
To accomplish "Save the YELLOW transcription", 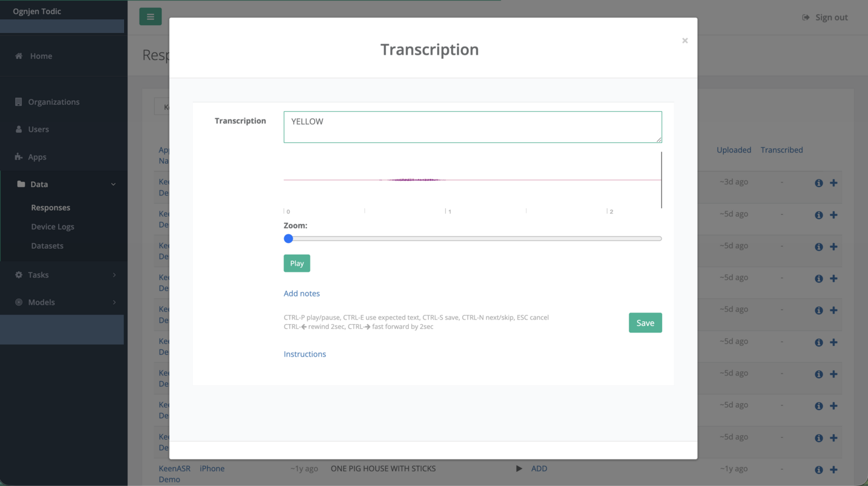I will (x=645, y=322).
